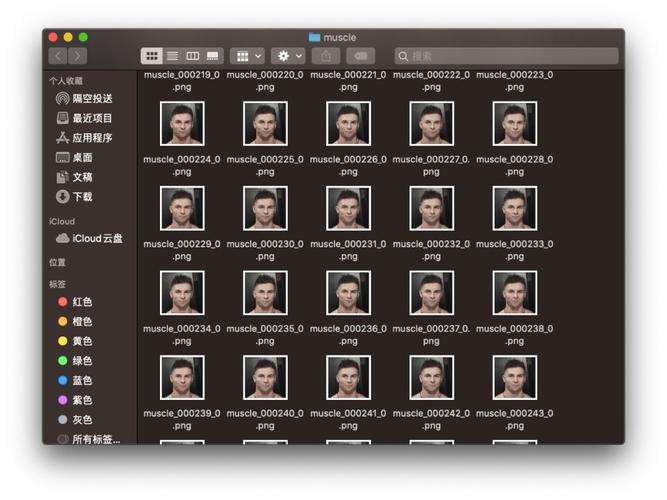Select thumbnail muscle_000224_0.png
667x500 pixels.
[x=182, y=123]
